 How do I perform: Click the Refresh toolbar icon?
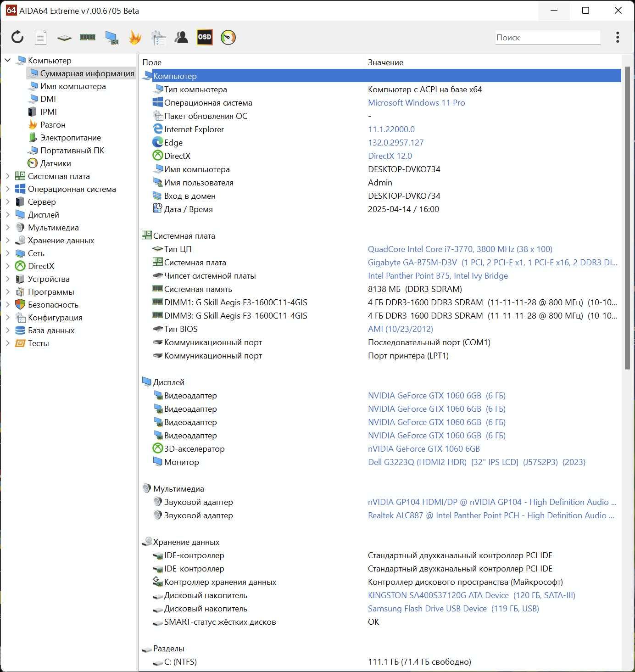pos(17,37)
